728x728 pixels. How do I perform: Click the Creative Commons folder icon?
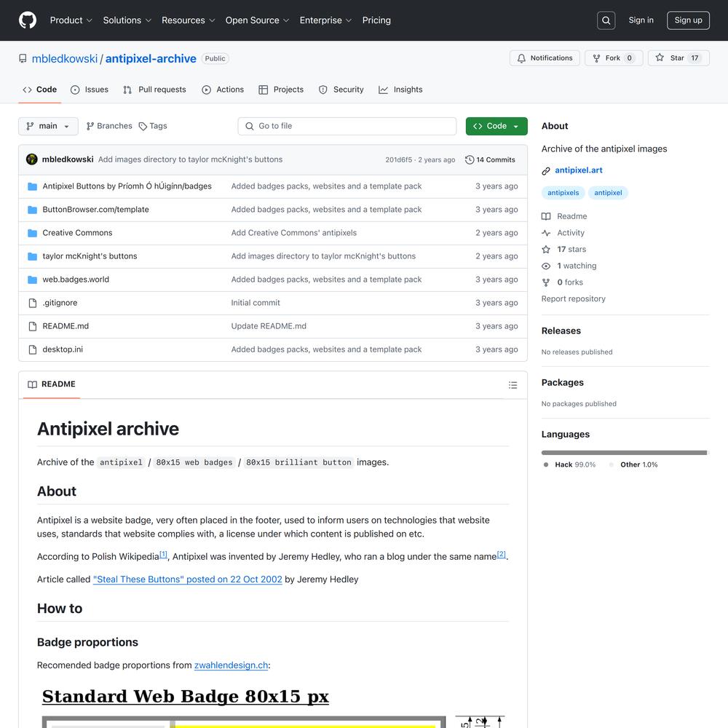pos(33,233)
